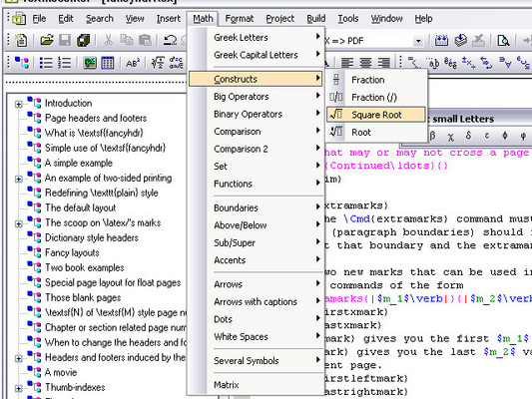
Task: Click the new document toolbar icon
Action: click(21, 41)
